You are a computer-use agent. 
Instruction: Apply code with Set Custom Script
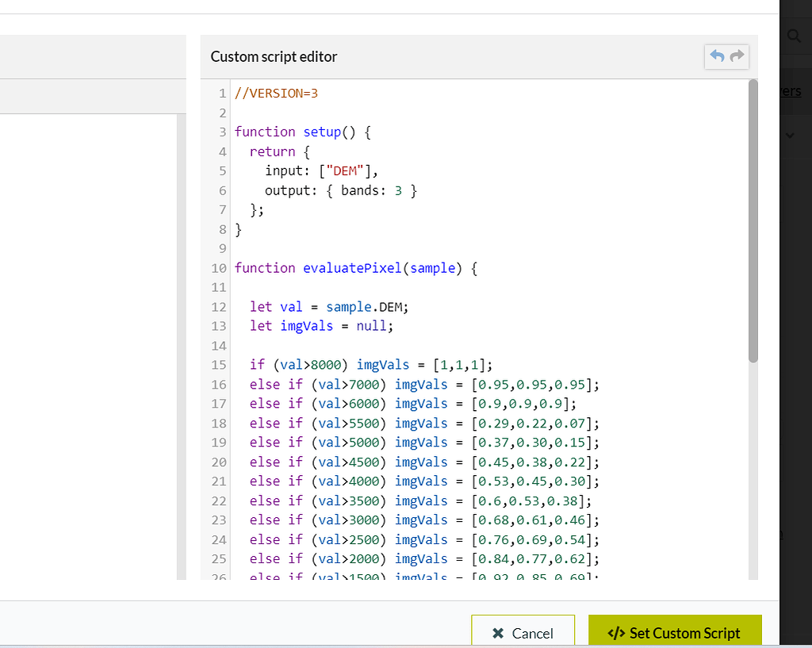674,632
